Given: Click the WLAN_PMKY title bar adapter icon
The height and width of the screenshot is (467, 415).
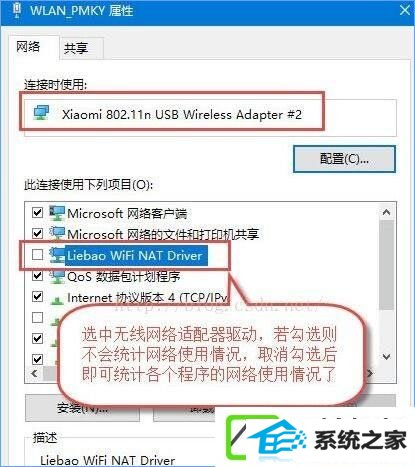Looking at the screenshot, I should [x=17, y=10].
